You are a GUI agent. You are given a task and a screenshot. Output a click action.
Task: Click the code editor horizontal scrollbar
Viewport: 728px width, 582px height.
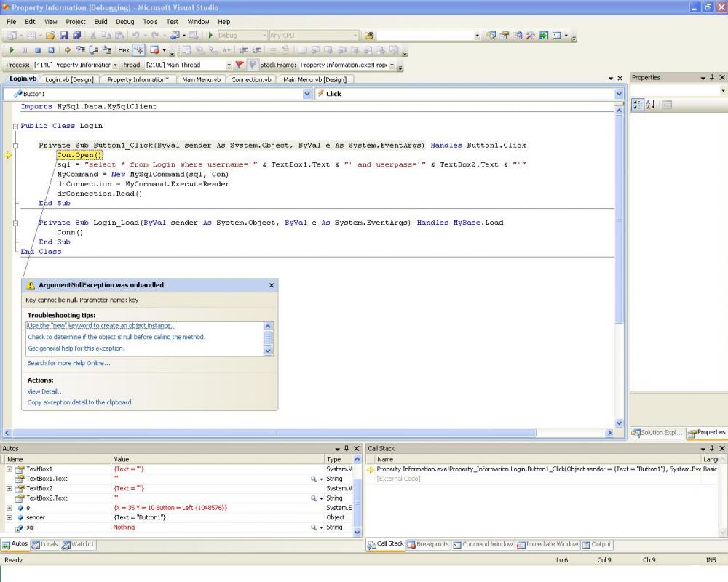pyautogui.click(x=274, y=433)
